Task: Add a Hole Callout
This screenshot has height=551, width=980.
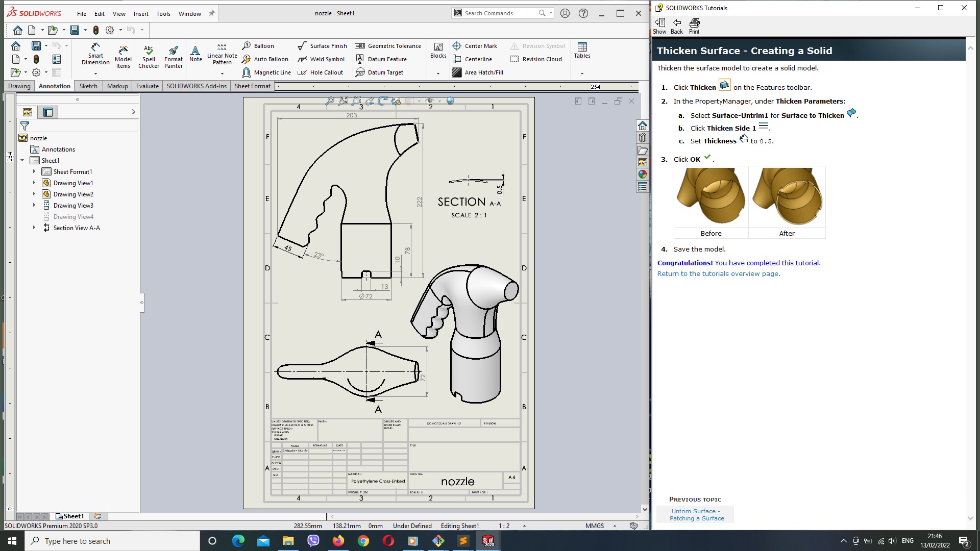Action: [320, 72]
